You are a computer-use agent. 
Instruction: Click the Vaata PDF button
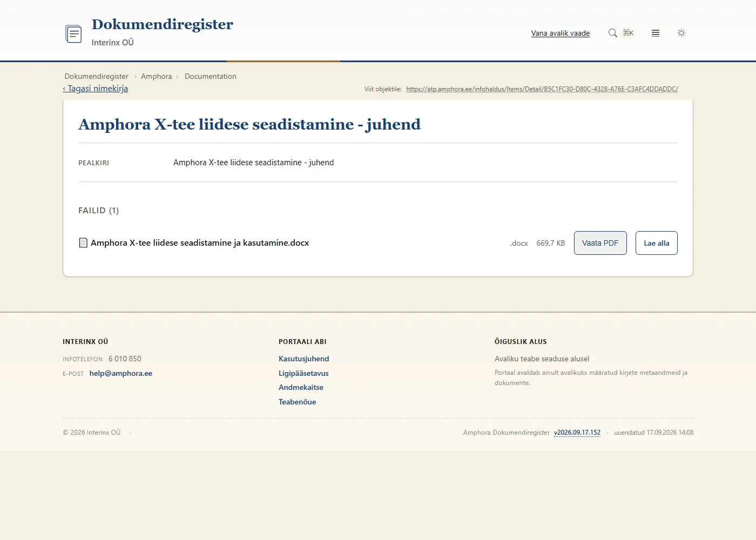tap(600, 243)
